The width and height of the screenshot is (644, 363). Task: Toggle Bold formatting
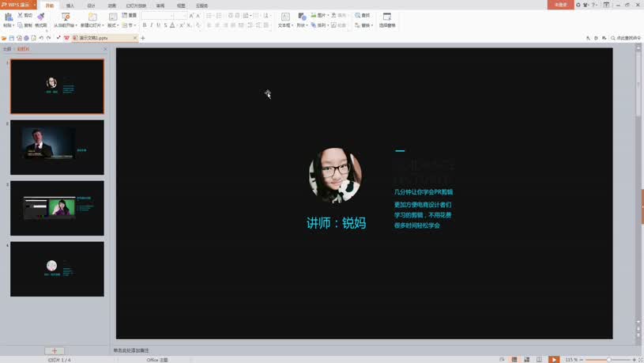point(144,25)
